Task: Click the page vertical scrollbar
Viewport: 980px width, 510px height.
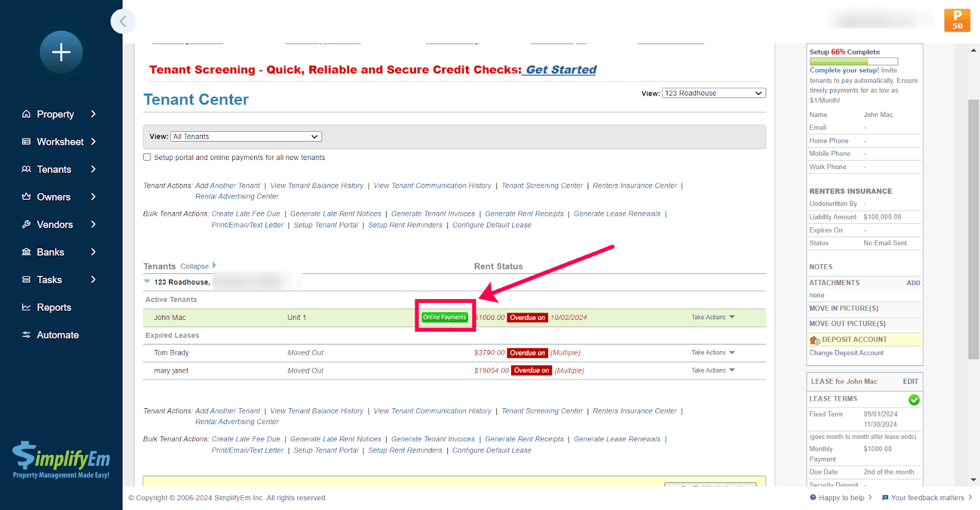Action: (973, 230)
